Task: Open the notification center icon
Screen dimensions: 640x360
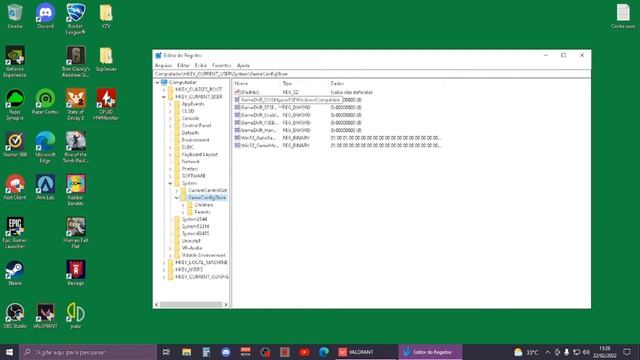Action: point(627,352)
